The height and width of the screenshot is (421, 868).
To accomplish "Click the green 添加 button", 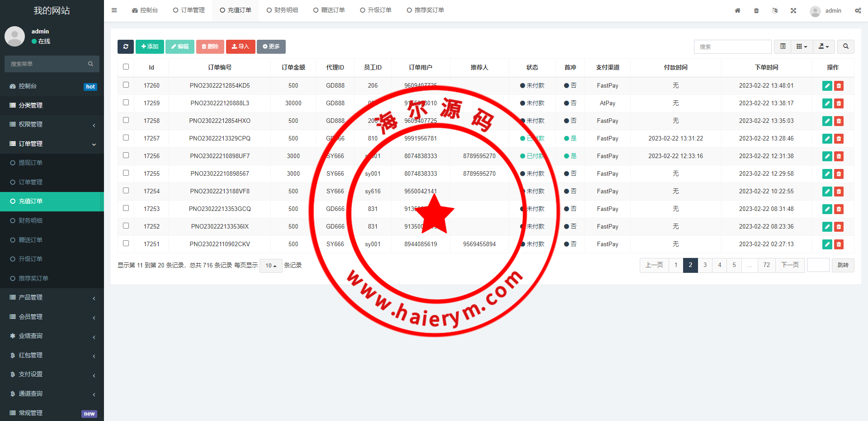I will [150, 47].
